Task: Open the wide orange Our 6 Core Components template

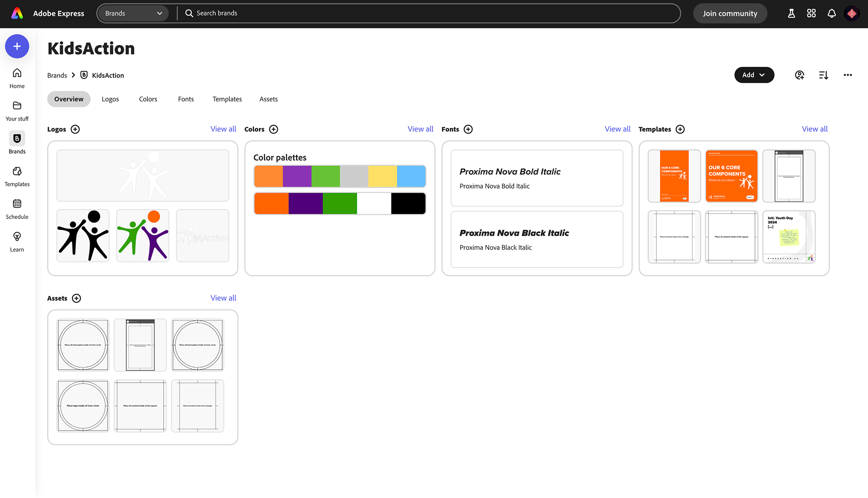Action: tap(731, 176)
